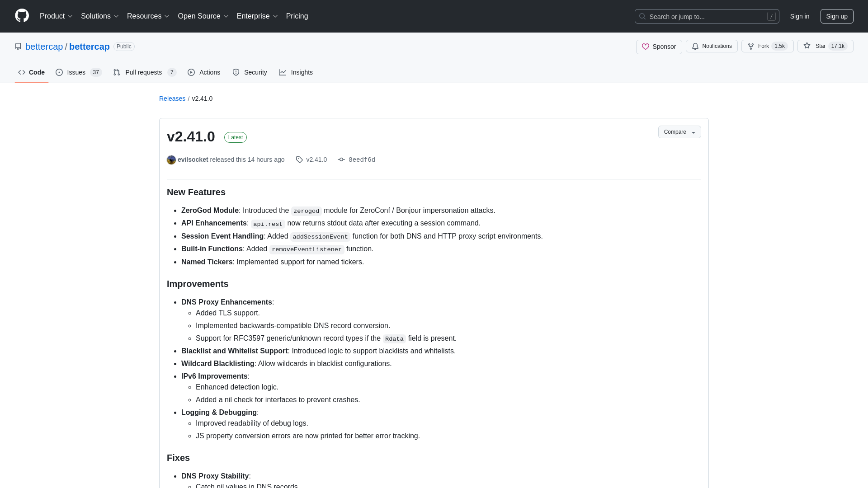
Task: Click the zerogod code snippet
Action: click(x=307, y=211)
